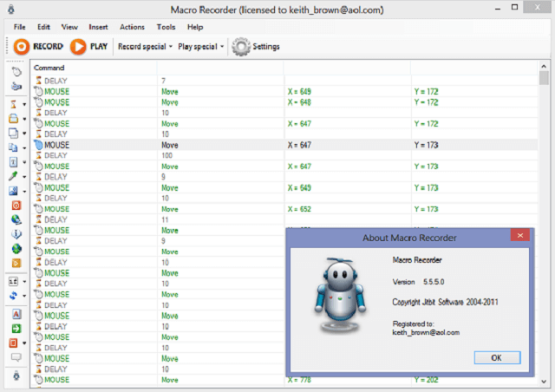
Task: Click the Command column header
Action: pyautogui.click(x=94, y=68)
